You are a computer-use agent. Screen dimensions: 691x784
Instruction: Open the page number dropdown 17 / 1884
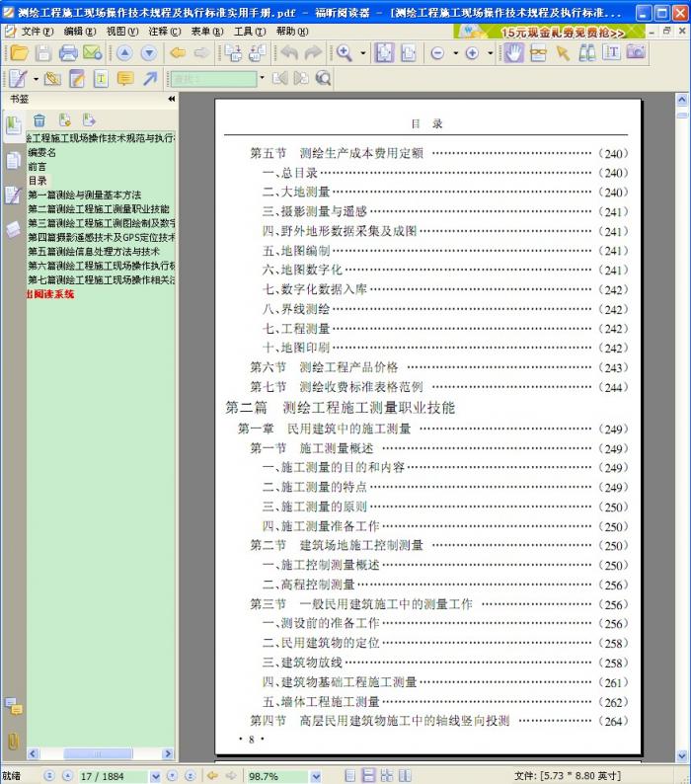click(x=155, y=776)
